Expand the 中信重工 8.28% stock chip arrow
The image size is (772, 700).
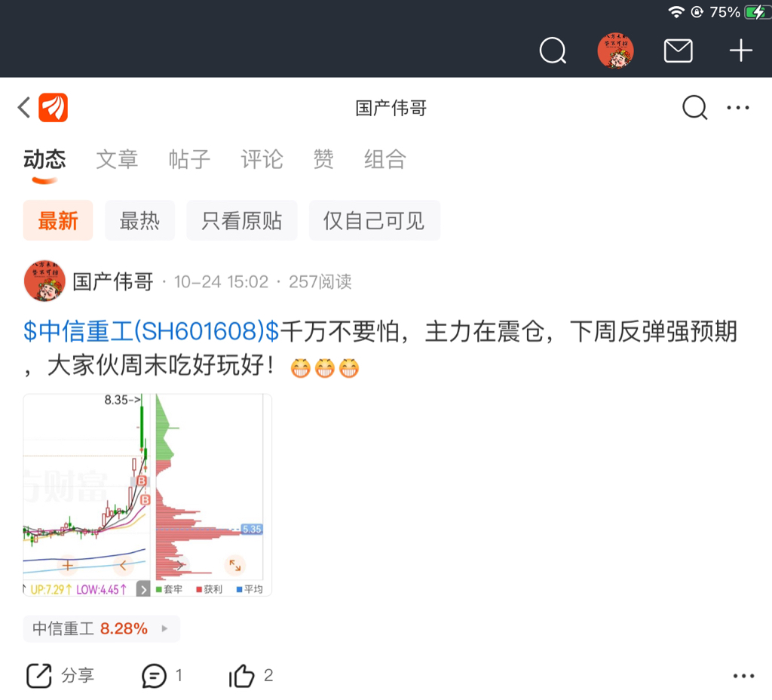[x=164, y=628]
